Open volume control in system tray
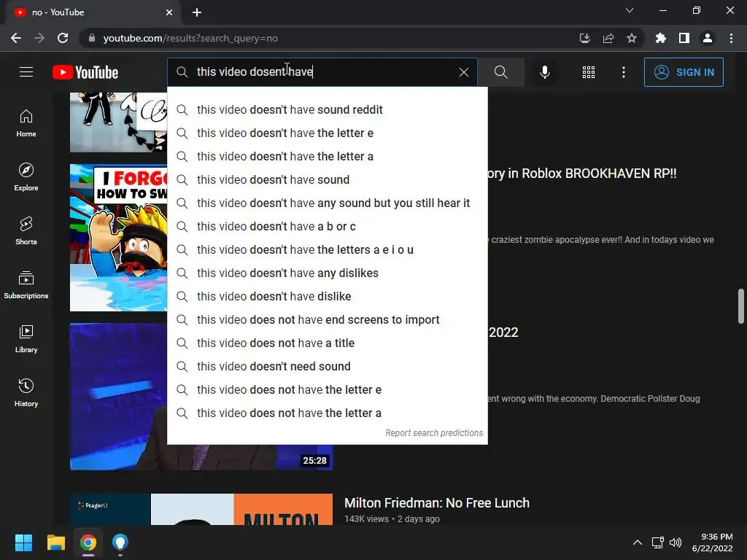The height and width of the screenshot is (560, 747). pyautogui.click(x=676, y=542)
